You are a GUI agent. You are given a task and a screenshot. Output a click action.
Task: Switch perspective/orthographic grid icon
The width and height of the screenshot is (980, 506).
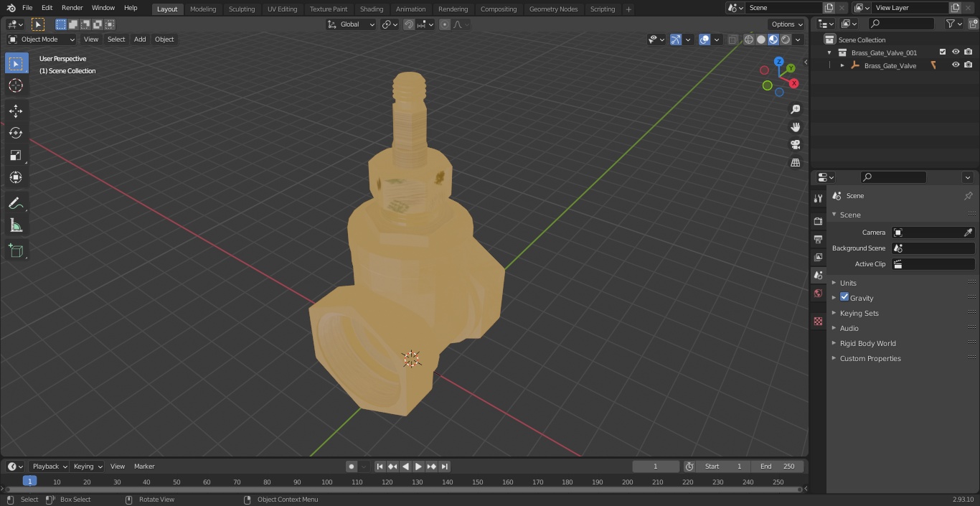coord(795,163)
